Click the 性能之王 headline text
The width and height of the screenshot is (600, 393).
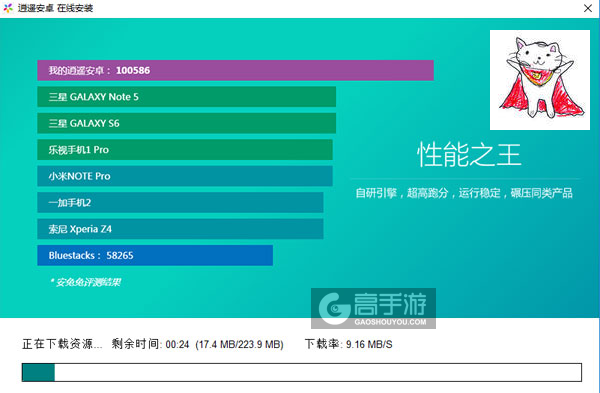pyautogui.click(x=469, y=155)
